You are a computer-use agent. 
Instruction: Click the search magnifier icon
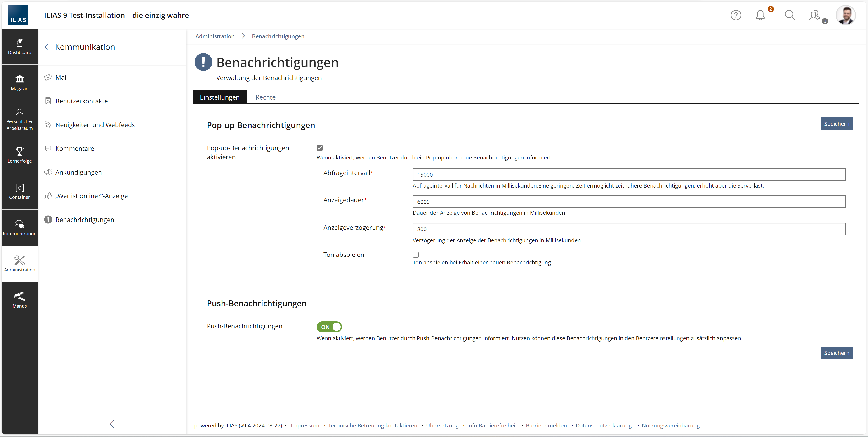[x=790, y=15]
